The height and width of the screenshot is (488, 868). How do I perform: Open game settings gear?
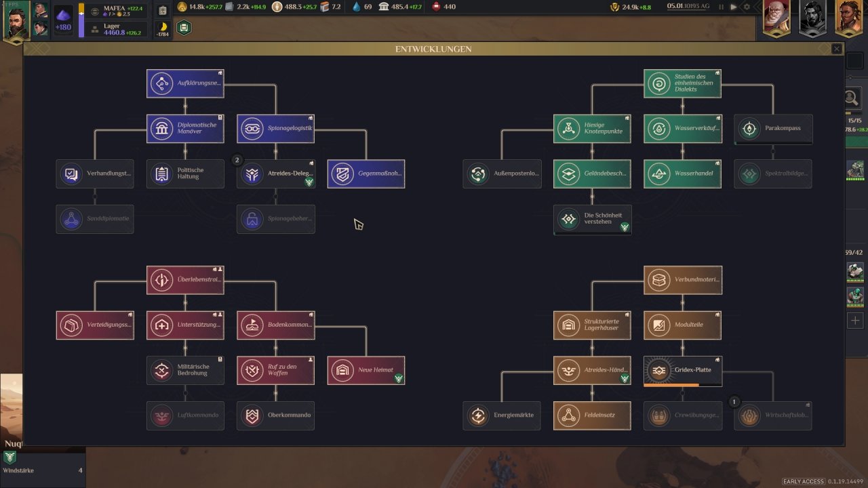747,7
